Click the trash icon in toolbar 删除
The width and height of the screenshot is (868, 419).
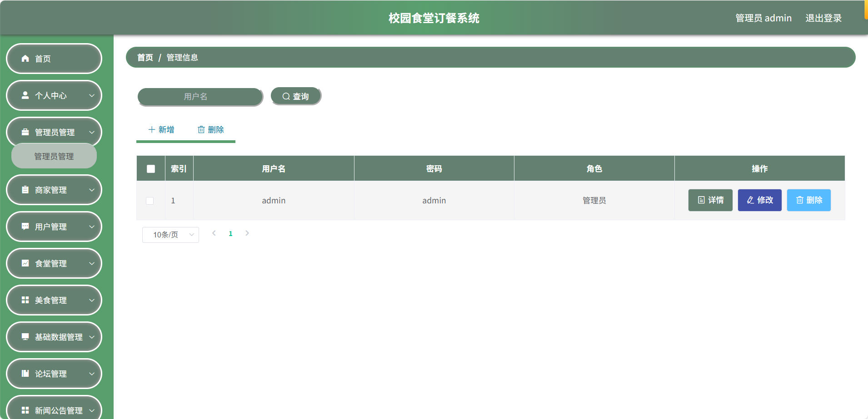point(201,130)
